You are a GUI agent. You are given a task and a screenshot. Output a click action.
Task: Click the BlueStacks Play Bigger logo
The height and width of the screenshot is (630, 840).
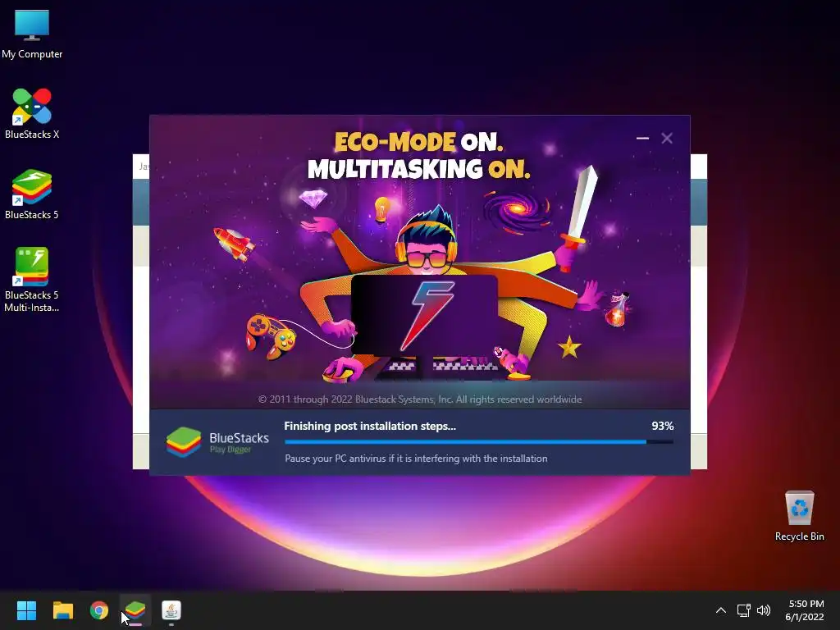[217, 442]
